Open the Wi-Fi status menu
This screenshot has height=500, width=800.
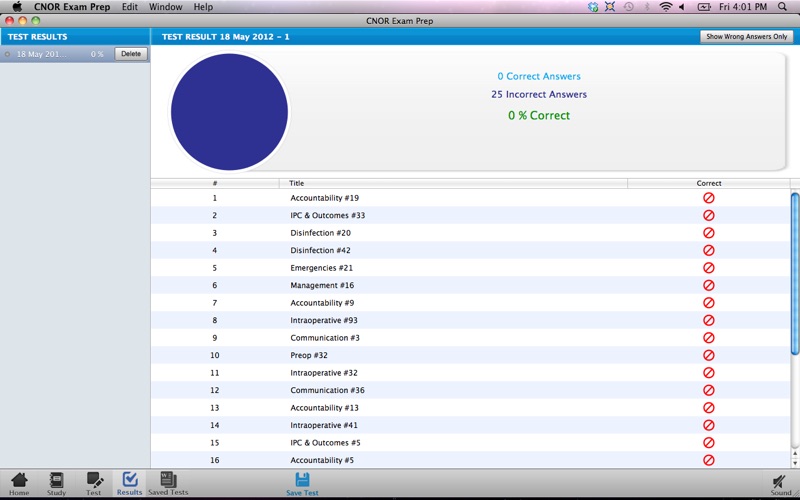665,7
